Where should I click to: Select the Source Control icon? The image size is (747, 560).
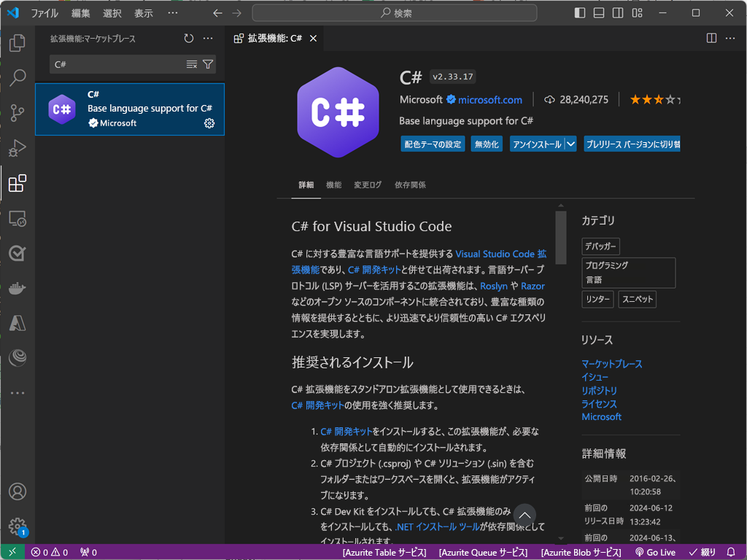click(18, 111)
